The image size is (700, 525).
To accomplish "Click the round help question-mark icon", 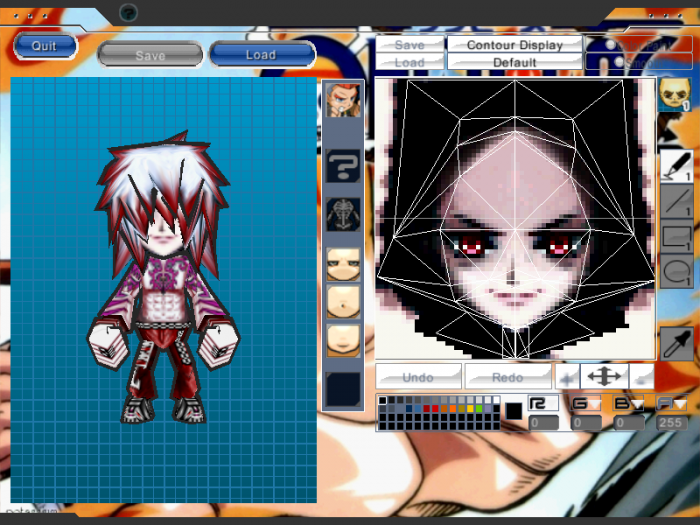I will [128, 13].
